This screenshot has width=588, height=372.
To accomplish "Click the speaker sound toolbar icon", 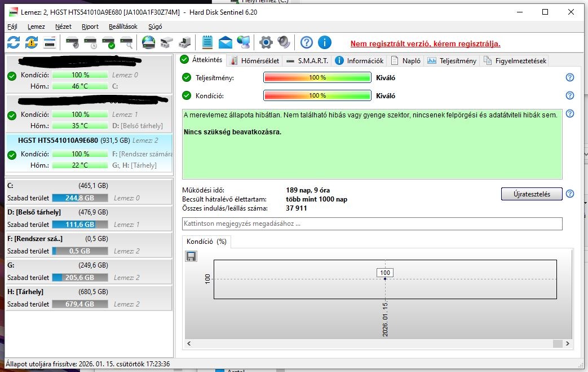I will pos(284,42).
